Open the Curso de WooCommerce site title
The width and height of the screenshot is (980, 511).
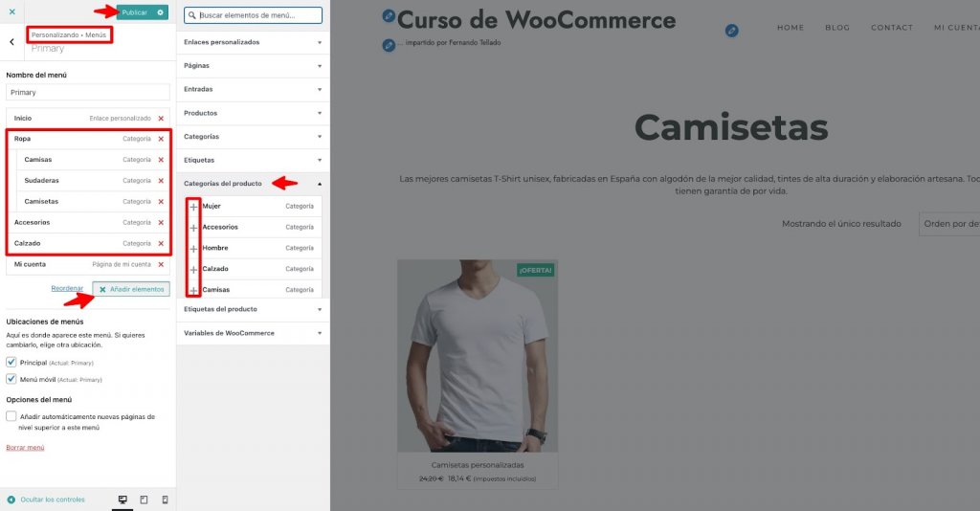pos(536,20)
